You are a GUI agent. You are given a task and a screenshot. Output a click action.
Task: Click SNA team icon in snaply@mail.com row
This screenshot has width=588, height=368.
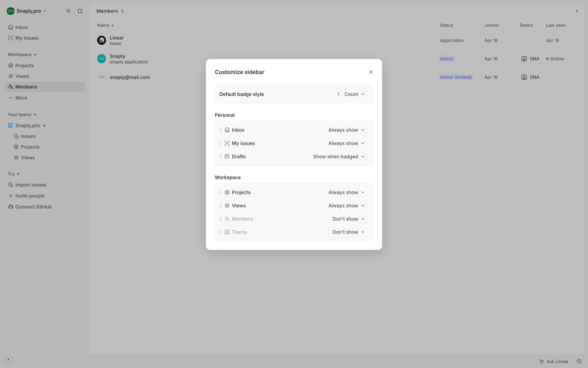pos(524,77)
